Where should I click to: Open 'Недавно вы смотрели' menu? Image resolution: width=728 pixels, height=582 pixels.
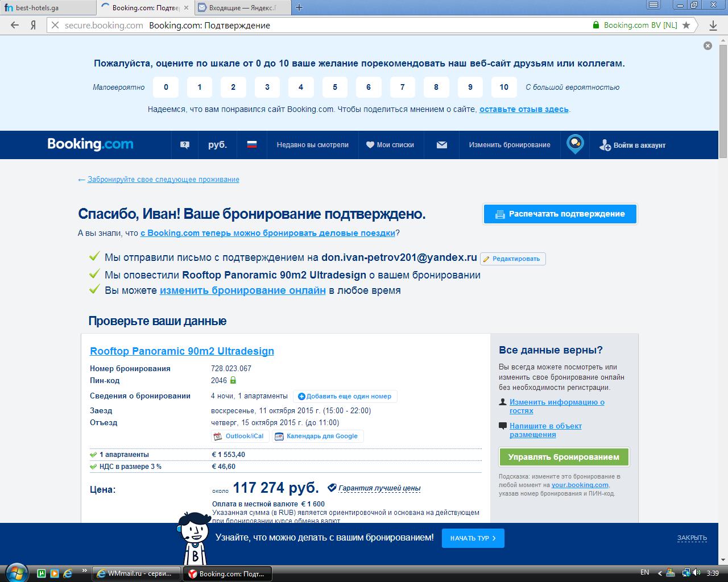[x=313, y=145]
